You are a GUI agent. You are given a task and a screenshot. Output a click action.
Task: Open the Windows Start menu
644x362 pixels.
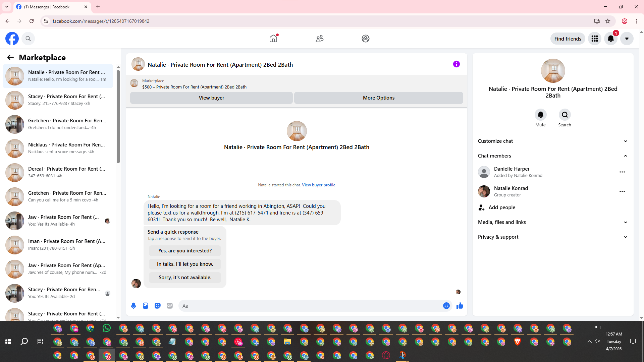coord(8,342)
